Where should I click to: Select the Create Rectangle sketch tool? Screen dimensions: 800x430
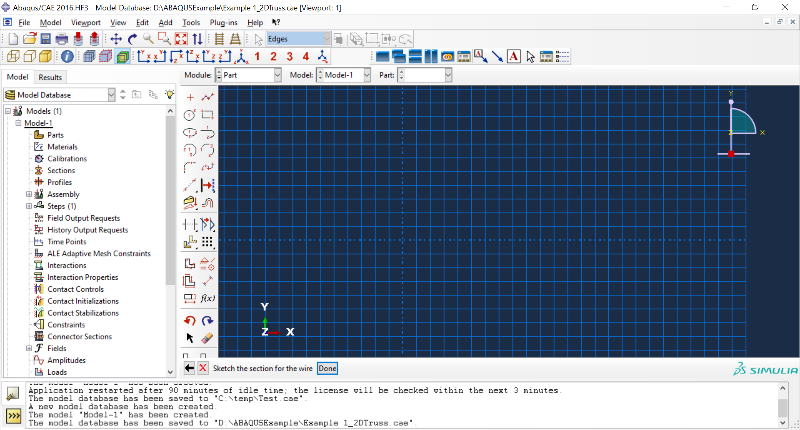point(208,115)
